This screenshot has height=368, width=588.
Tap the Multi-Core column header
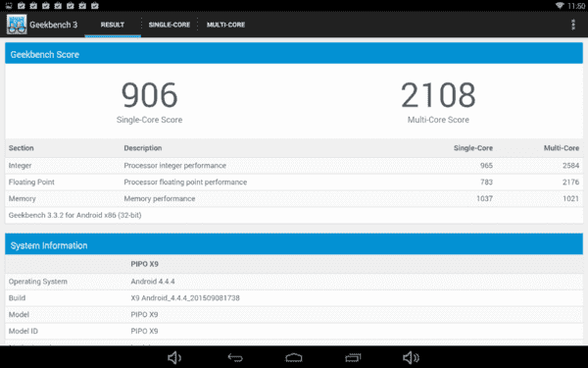tap(562, 148)
